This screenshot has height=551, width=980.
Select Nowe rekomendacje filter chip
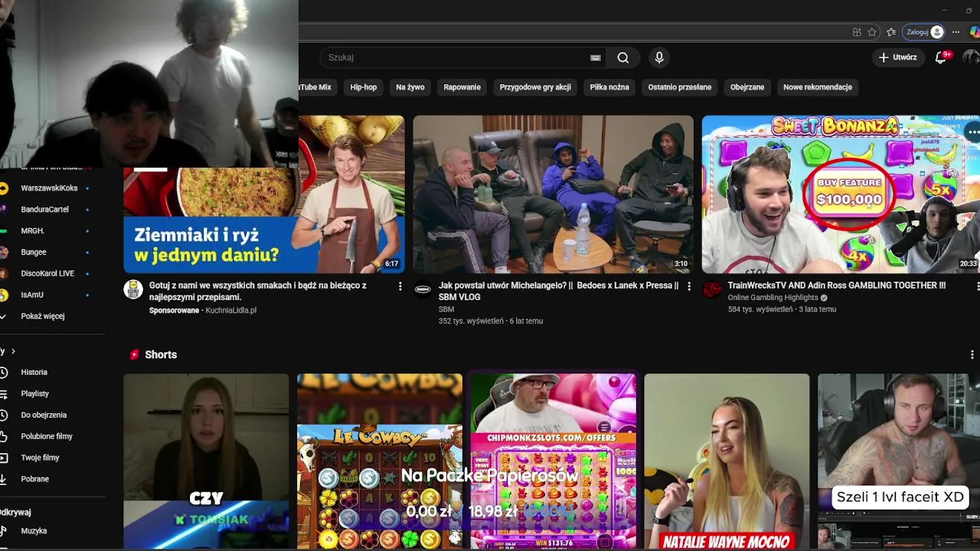(x=818, y=87)
